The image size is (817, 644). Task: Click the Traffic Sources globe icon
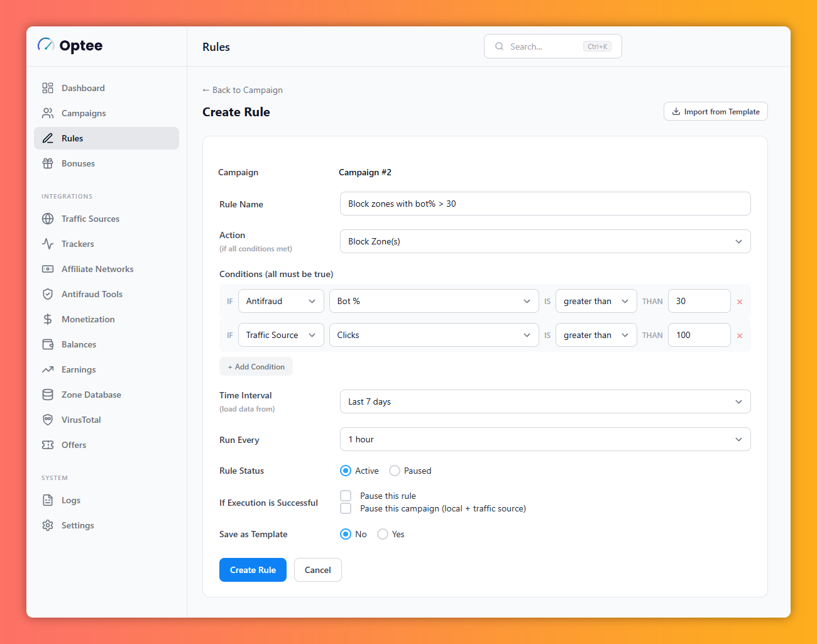click(48, 219)
